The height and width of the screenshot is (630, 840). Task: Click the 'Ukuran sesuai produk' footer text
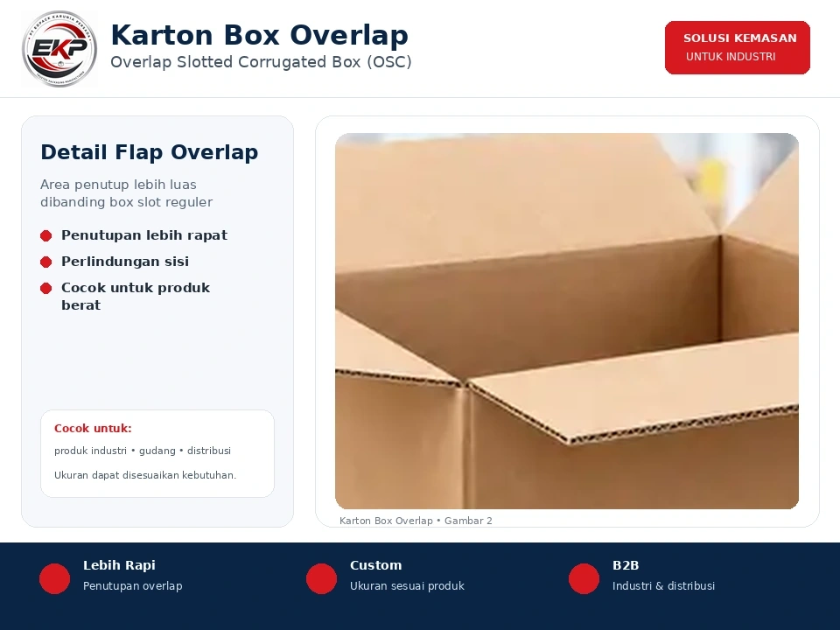pyautogui.click(x=407, y=586)
